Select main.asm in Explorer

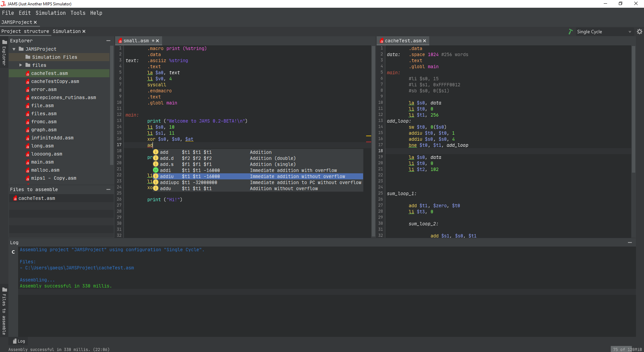coord(59,162)
